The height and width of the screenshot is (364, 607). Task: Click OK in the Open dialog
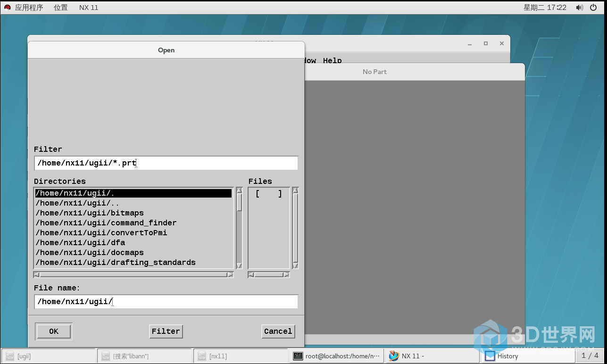54,331
